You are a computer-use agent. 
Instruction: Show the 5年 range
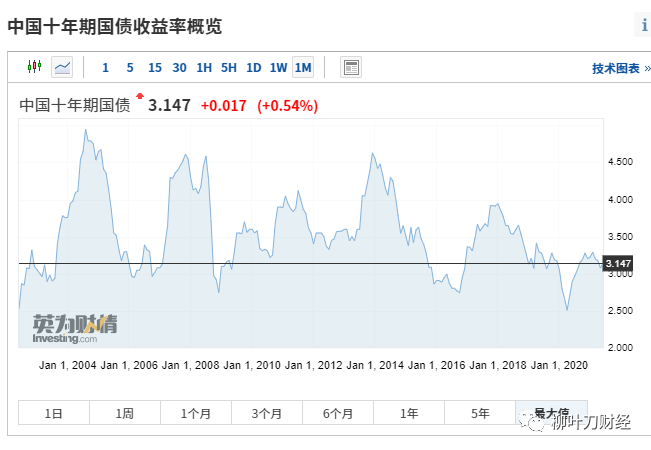480,413
